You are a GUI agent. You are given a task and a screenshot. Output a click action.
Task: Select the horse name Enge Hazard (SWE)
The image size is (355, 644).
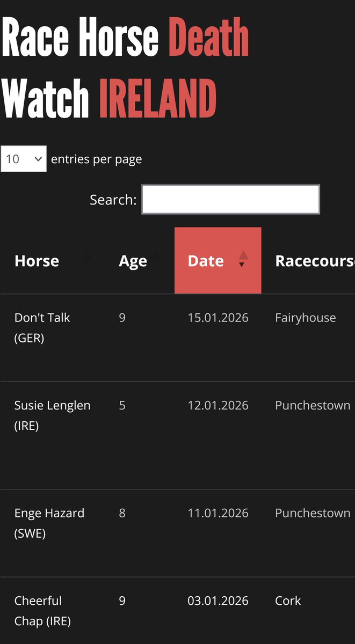49,523
